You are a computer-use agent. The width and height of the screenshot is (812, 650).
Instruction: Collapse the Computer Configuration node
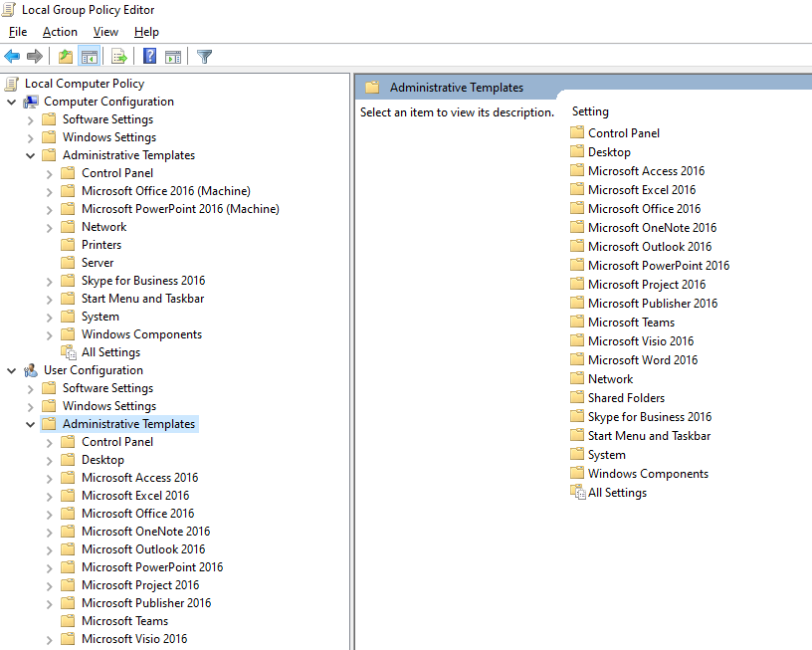tap(11, 103)
